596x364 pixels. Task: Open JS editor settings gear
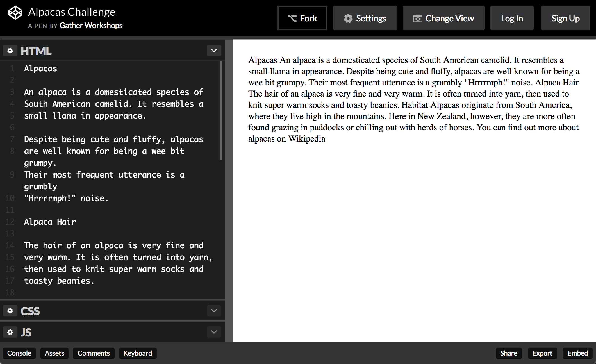pos(10,332)
